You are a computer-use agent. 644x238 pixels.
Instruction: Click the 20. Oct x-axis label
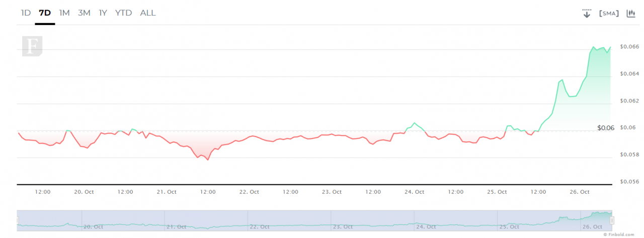pos(84,192)
